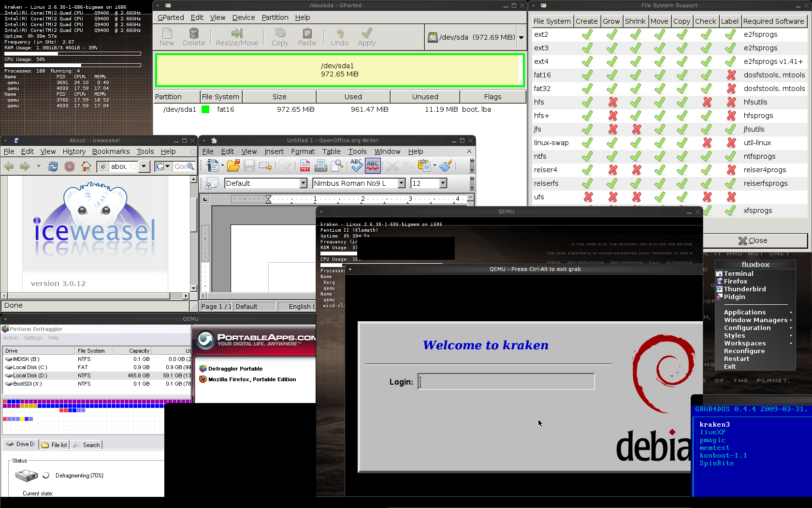Click the Print icon in Writer toolbar
812x508 pixels.
click(x=321, y=165)
